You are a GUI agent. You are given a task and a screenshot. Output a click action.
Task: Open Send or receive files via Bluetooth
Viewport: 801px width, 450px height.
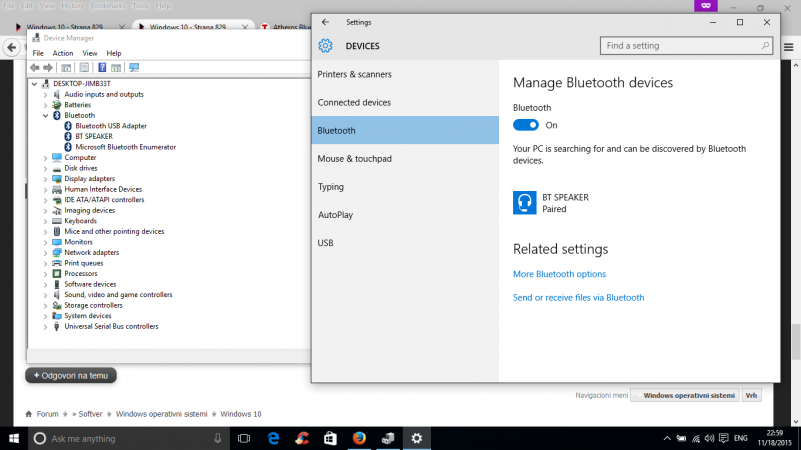(x=578, y=297)
